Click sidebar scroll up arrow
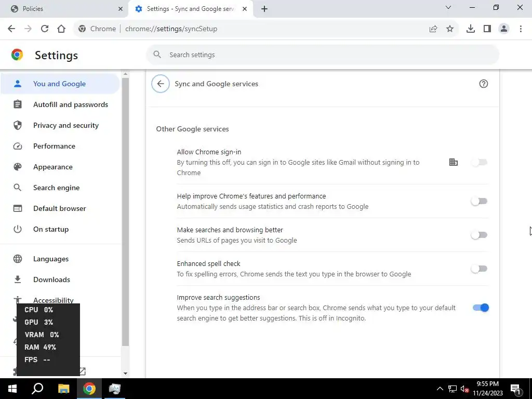 pos(126,74)
